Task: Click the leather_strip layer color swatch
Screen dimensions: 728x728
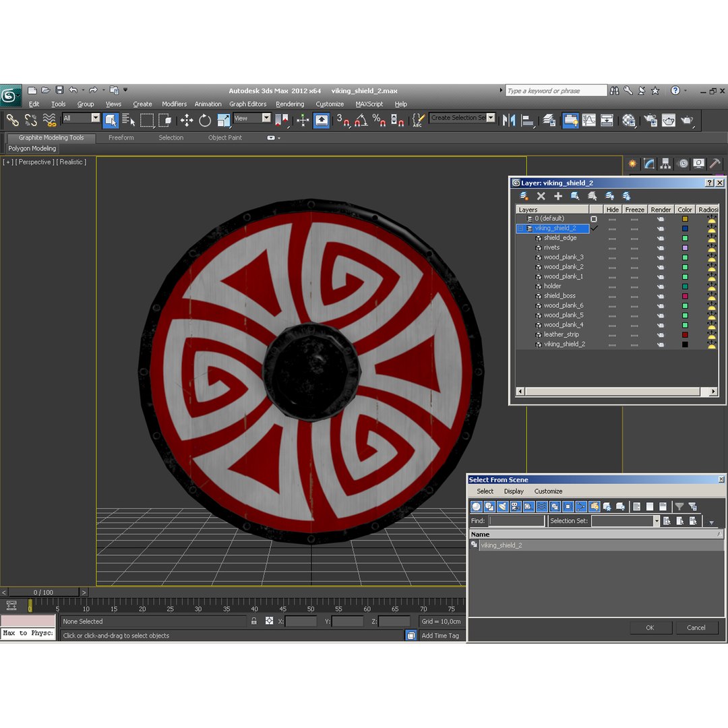Action: pyautogui.click(x=685, y=335)
